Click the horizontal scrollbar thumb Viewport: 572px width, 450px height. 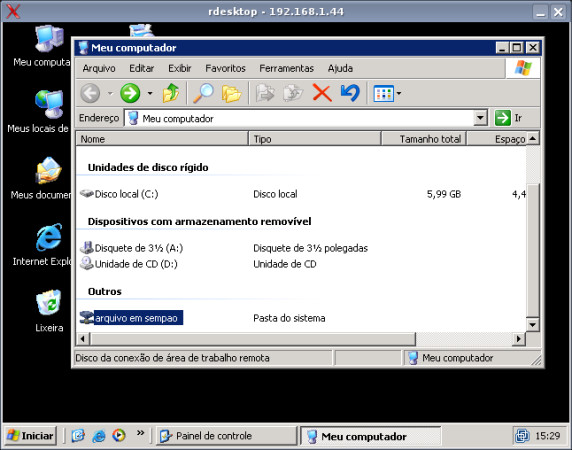tap(253, 339)
